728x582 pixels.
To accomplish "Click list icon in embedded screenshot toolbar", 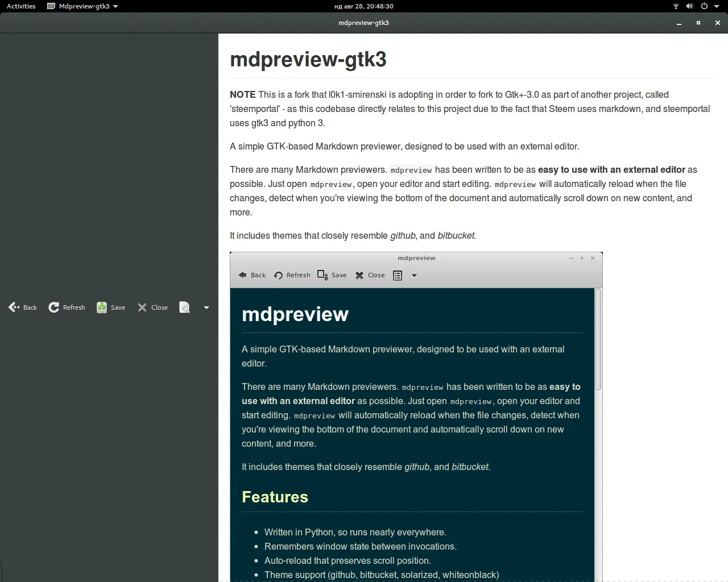I will [x=398, y=275].
